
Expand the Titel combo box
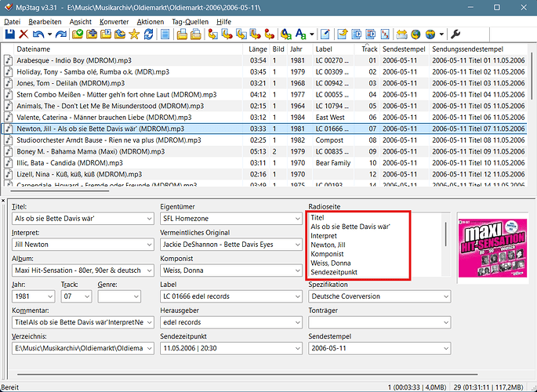[x=149, y=219]
